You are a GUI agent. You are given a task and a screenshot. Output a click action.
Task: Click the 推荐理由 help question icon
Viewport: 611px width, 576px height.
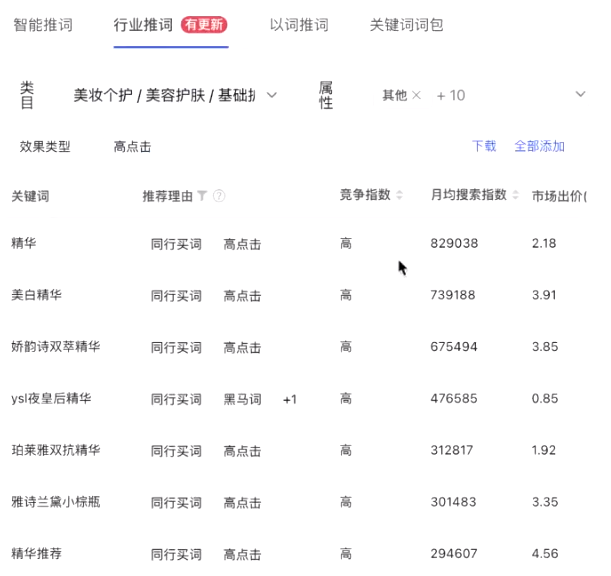pyautogui.click(x=219, y=195)
